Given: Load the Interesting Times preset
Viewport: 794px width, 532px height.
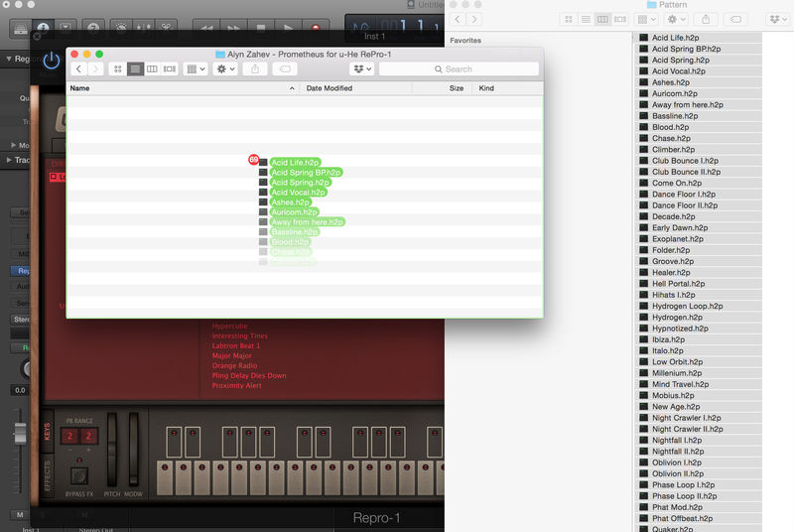Looking at the screenshot, I should click(x=240, y=336).
